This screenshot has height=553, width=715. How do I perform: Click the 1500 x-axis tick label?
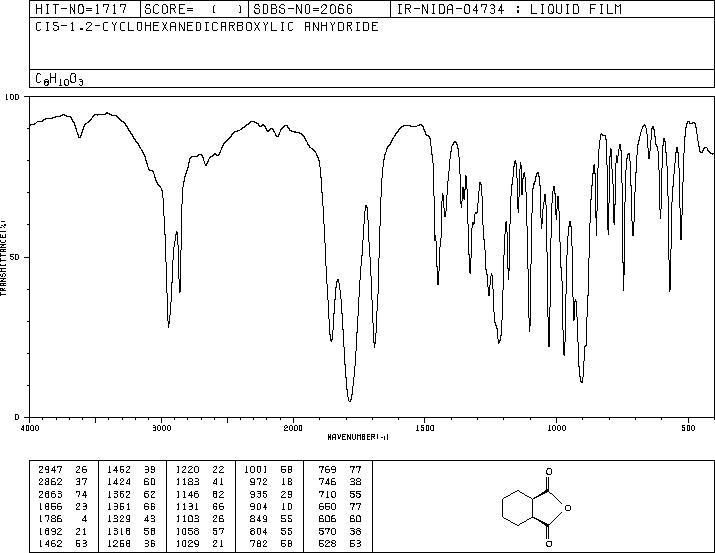(x=425, y=428)
